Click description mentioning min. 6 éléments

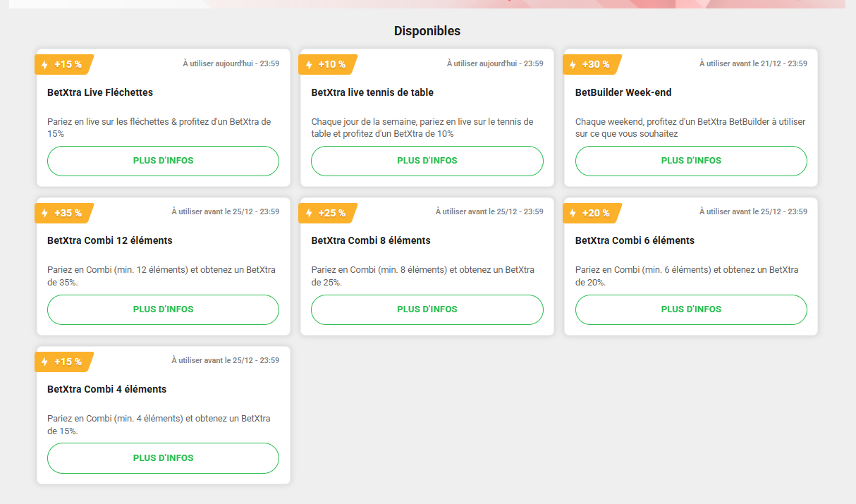click(x=687, y=276)
